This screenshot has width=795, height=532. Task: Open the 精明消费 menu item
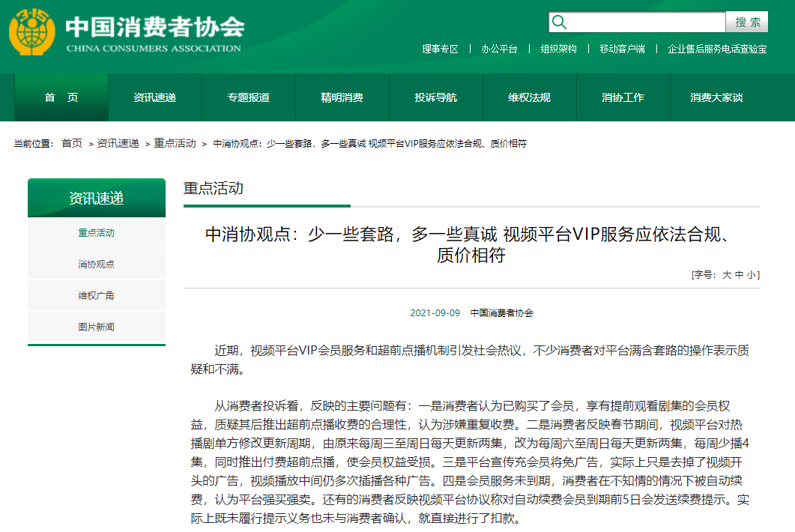pos(342,97)
